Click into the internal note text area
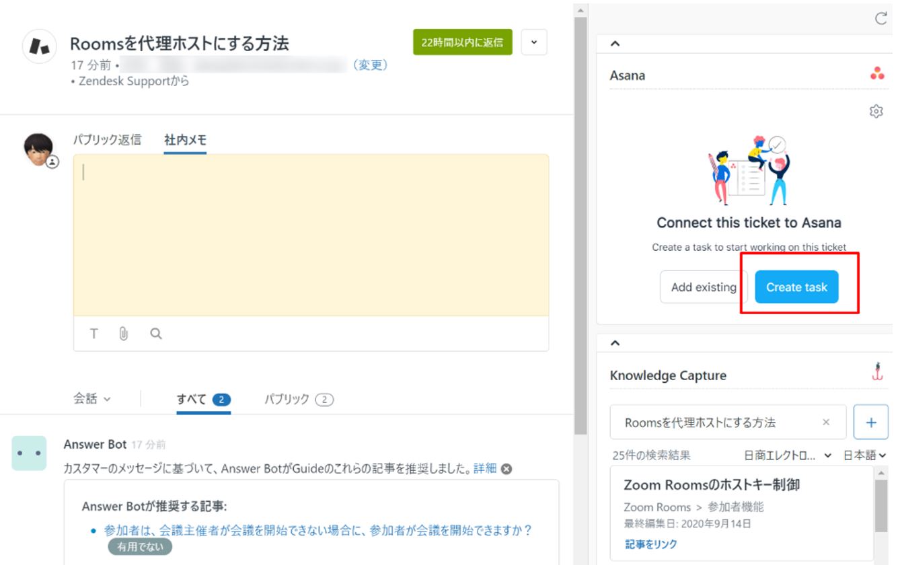Image resolution: width=900 pixels, height=588 pixels. 311,235
